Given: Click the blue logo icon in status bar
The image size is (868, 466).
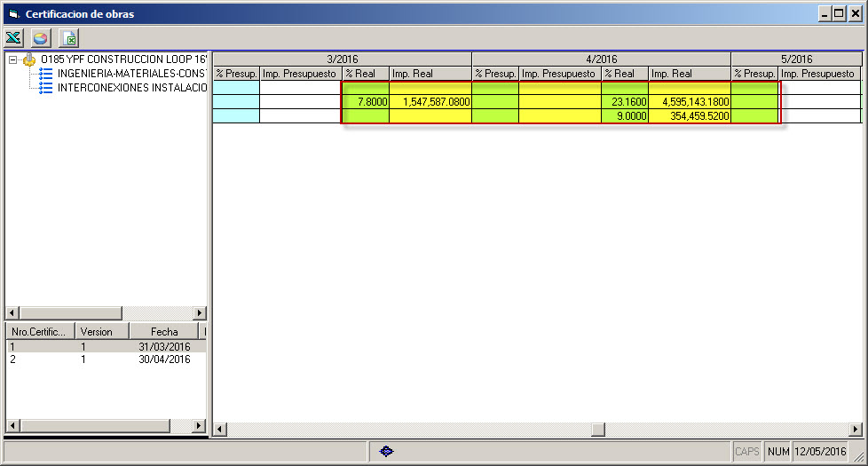Looking at the screenshot, I should click(386, 452).
